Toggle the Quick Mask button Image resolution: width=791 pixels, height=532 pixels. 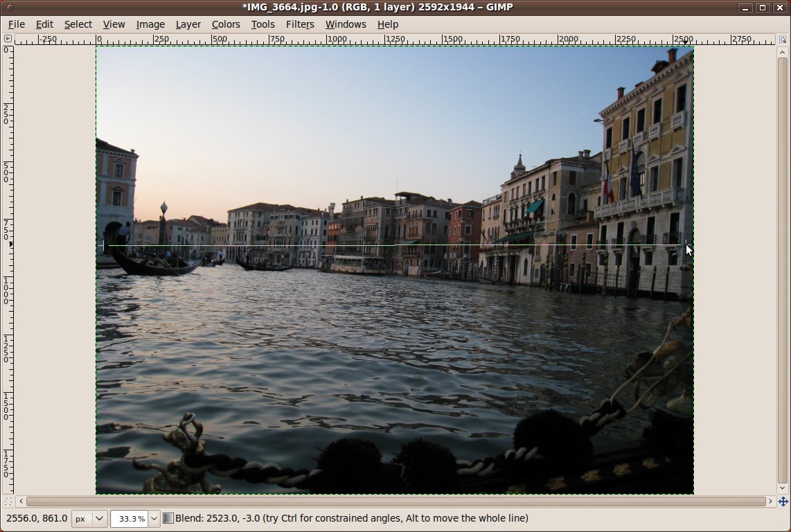pyautogui.click(x=8, y=502)
